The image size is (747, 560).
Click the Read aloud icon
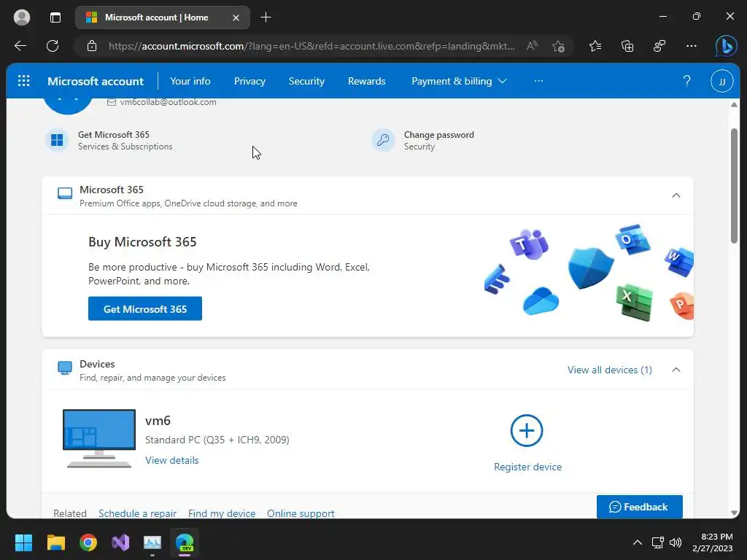point(532,46)
